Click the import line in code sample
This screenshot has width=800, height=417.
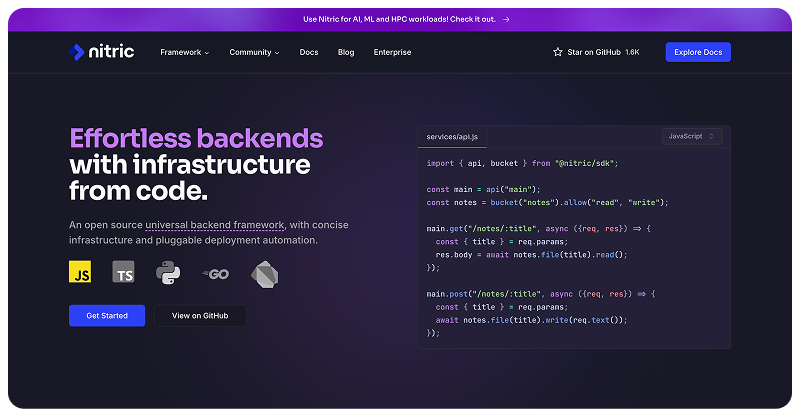tap(522, 163)
